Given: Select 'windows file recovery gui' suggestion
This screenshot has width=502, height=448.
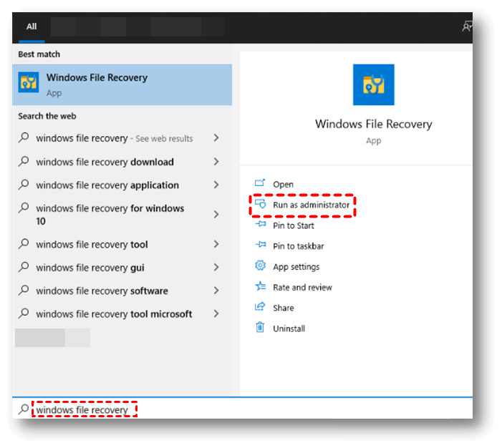Looking at the screenshot, I should [90, 268].
